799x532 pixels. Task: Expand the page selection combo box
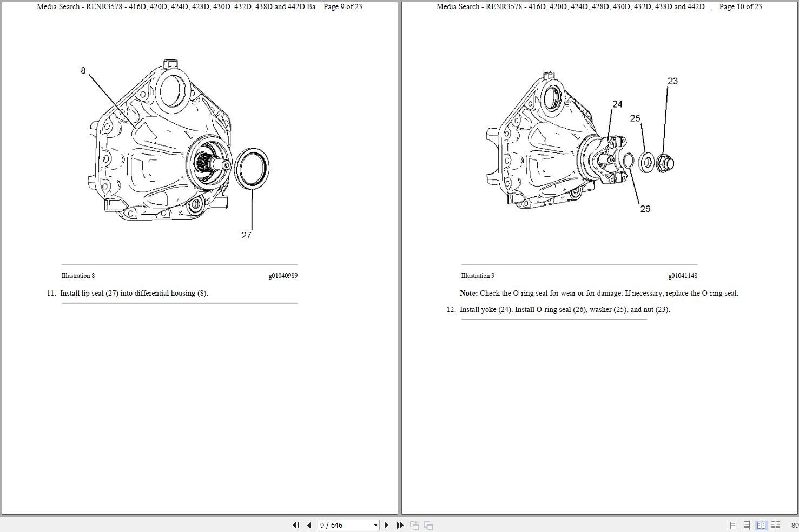[375, 525]
